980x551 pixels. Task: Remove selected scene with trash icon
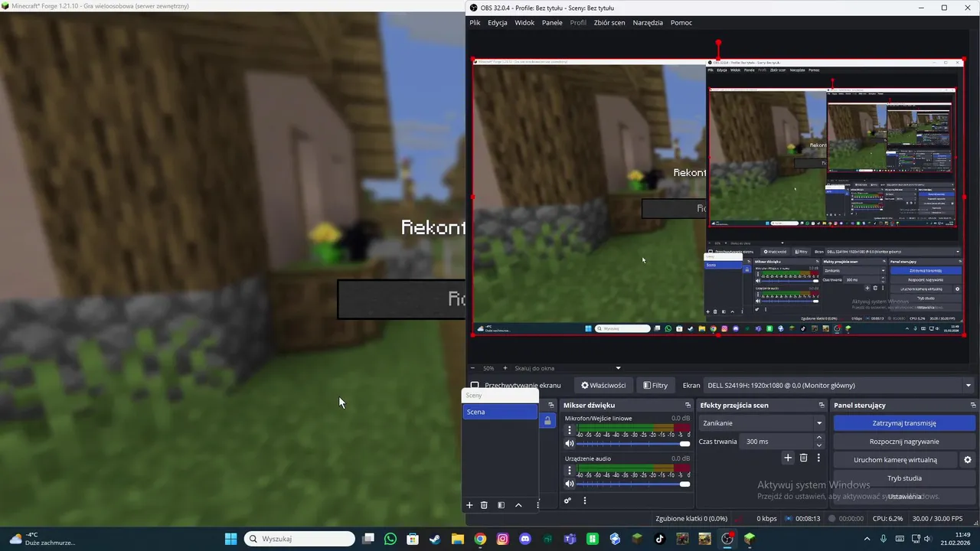click(484, 505)
